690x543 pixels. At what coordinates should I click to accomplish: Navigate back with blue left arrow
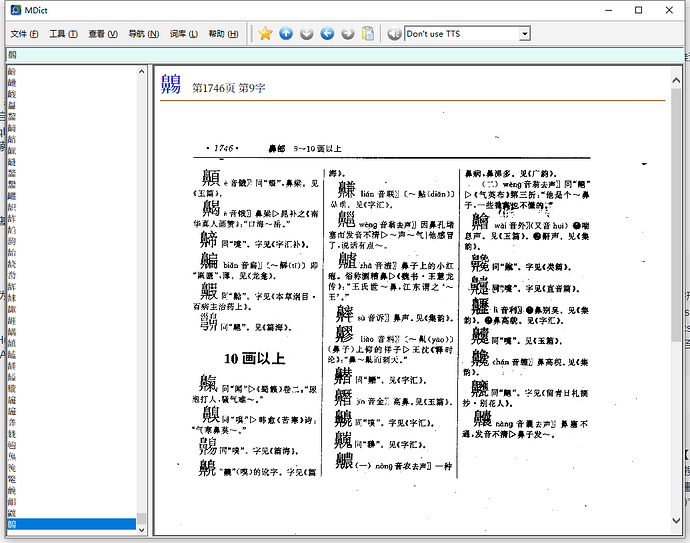[x=327, y=33]
